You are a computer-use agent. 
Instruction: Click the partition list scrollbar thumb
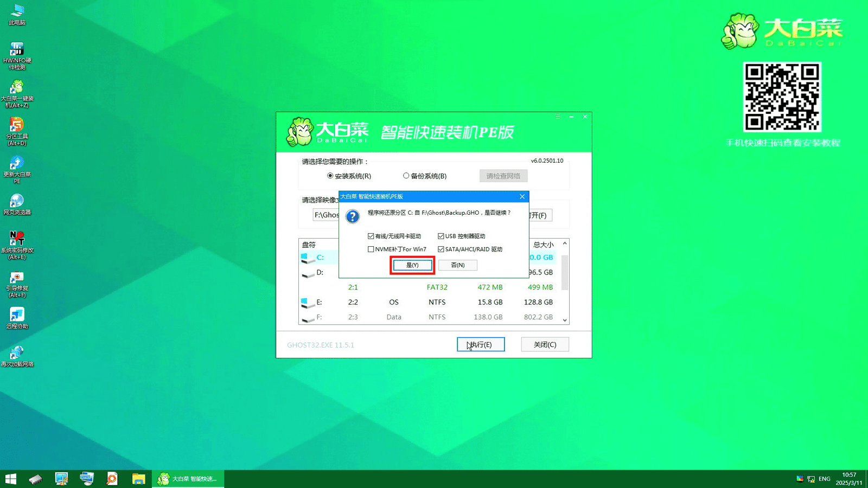[565, 272]
